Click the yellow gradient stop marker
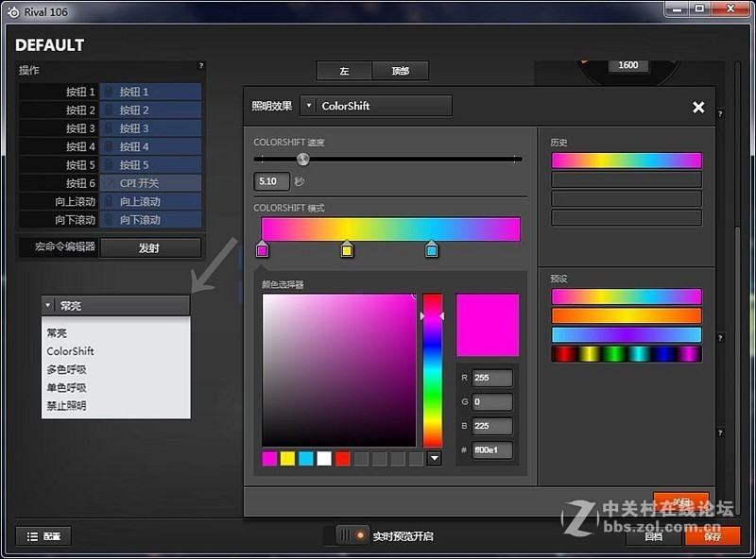The height and width of the screenshot is (559, 756). (347, 250)
